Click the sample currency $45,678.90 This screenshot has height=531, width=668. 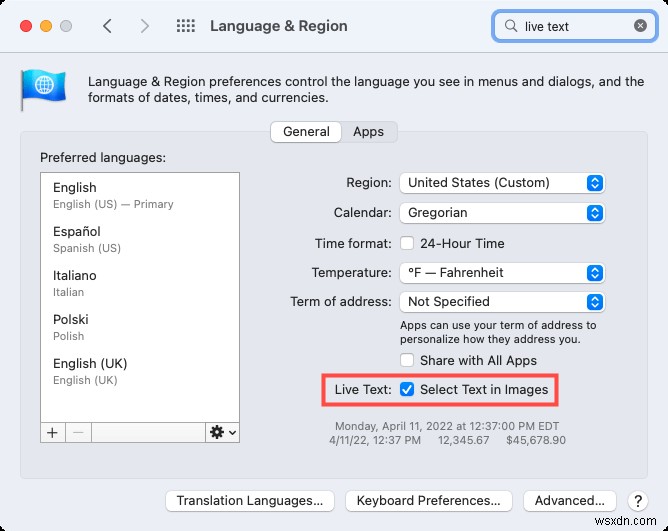click(536, 440)
